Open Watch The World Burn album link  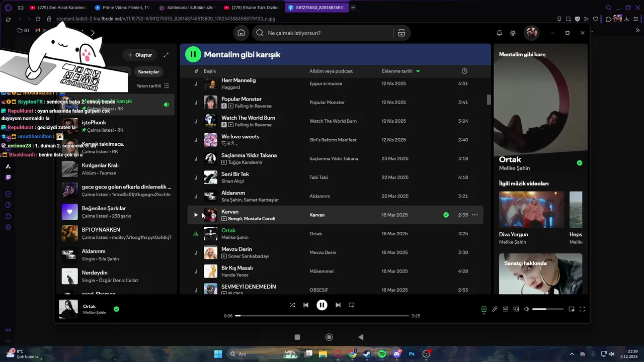point(333,121)
